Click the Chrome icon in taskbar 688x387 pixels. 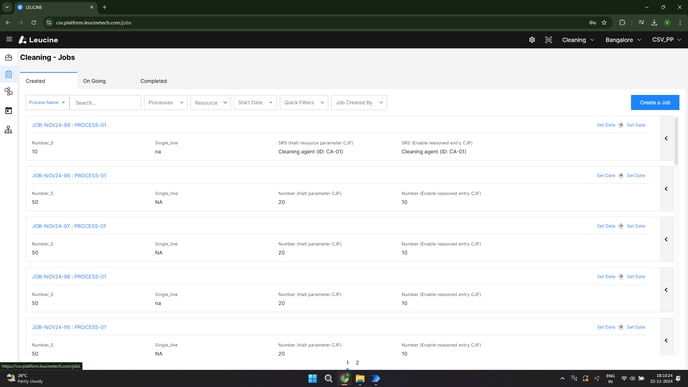[x=344, y=378]
